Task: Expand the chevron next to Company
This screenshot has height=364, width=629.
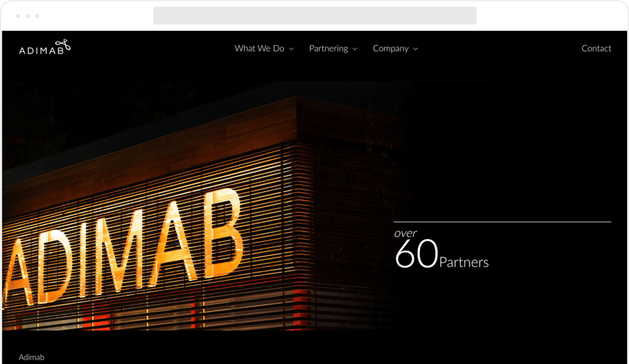Action: coord(416,49)
